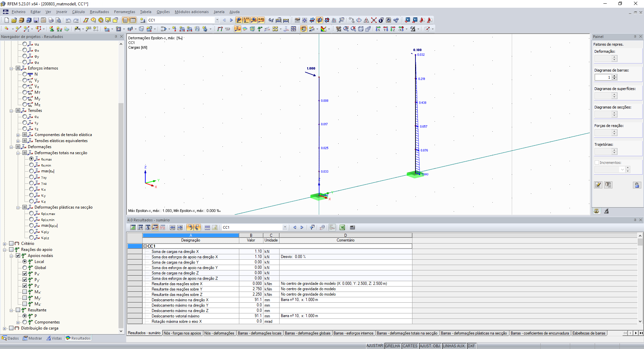
Task: Switch to the Vistas navigator tab
Action: point(54,338)
